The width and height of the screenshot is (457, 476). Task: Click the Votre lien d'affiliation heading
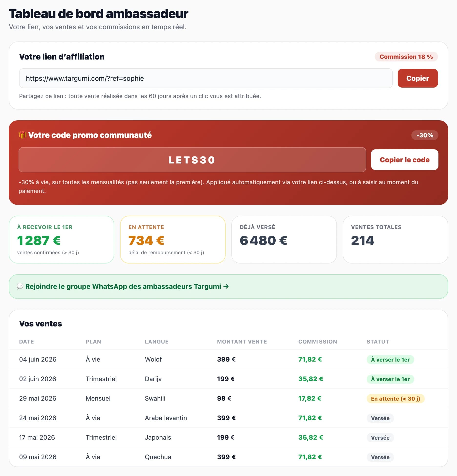point(62,57)
